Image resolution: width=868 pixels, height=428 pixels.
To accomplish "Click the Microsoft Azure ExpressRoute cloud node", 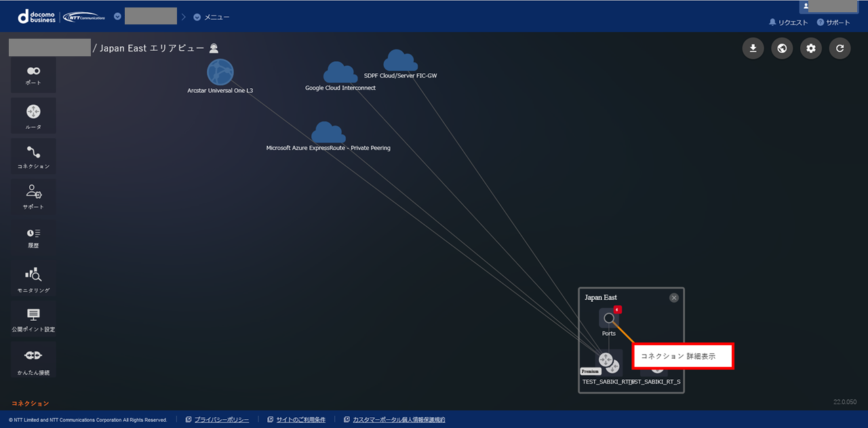I will click(328, 132).
